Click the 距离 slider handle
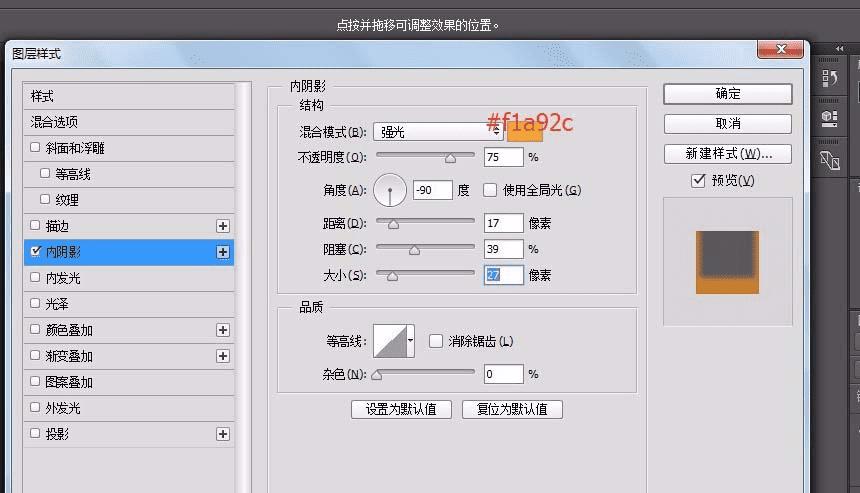Screen dimensions: 860x493 pyautogui.click(x=393, y=224)
